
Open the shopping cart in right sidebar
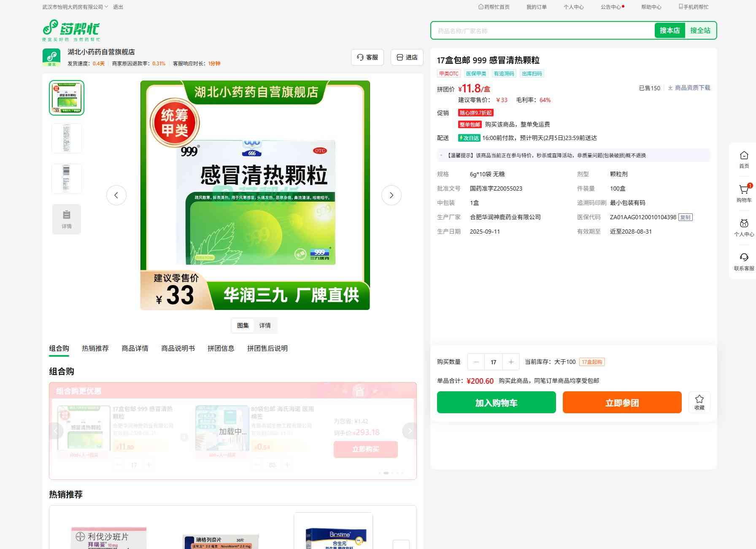pos(744,193)
